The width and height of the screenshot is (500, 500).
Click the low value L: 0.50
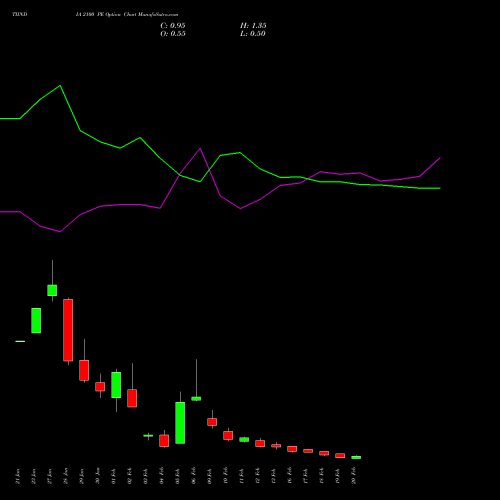(x=253, y=34)
